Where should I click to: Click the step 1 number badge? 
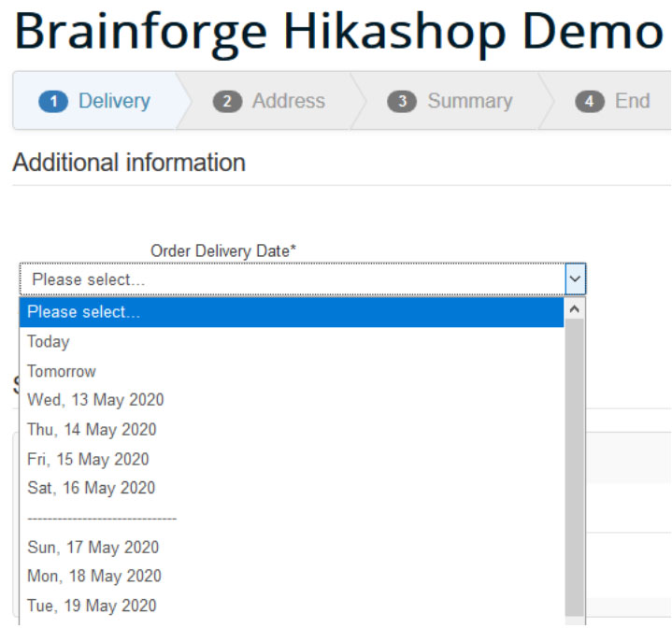(x=53, y=102)
